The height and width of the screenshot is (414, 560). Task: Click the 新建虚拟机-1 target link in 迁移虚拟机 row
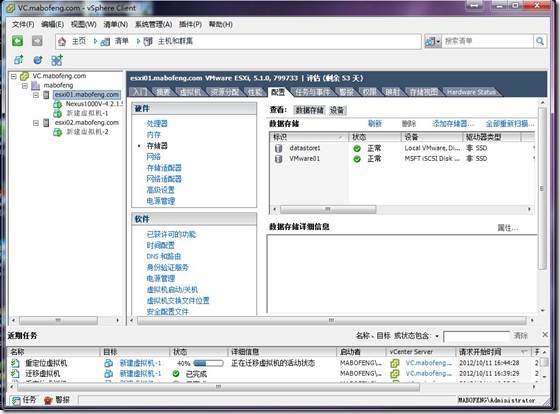click(x=140, y=374)
